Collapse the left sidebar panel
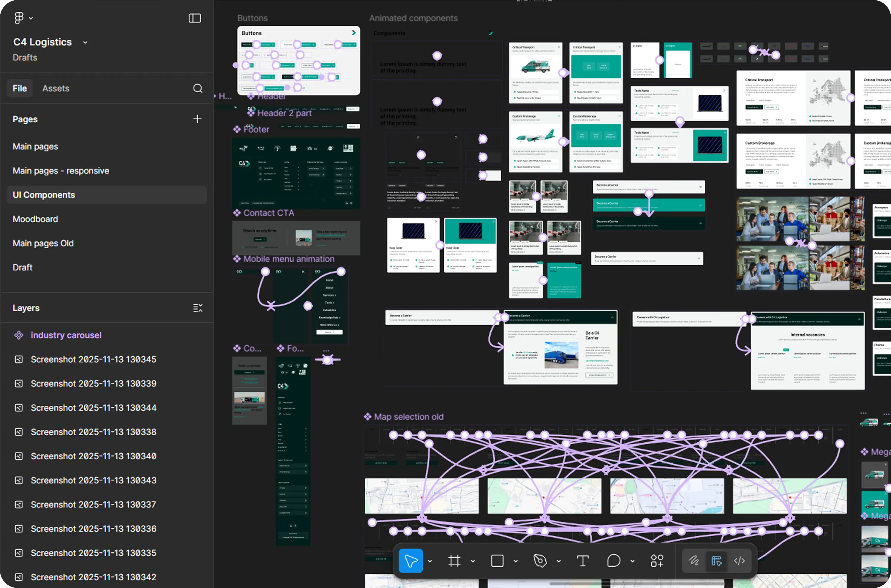 pyautogui.click(x=195, y=18)
